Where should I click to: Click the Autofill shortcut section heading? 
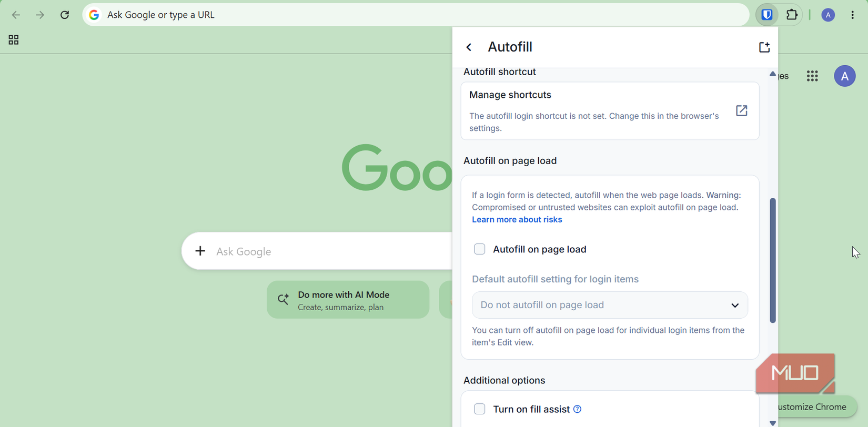[x=499, y=72]
